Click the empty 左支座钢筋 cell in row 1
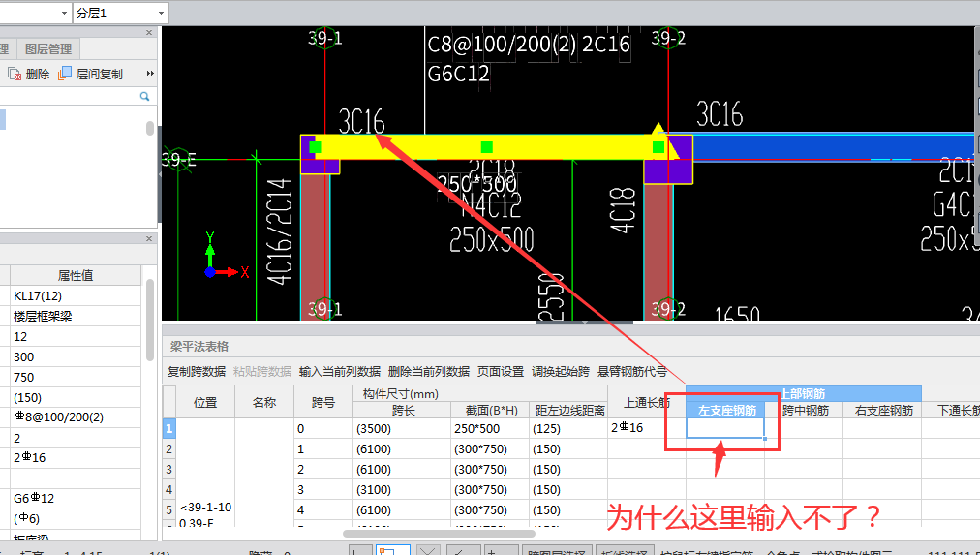 pyautogui.click(x=725, y=428)
